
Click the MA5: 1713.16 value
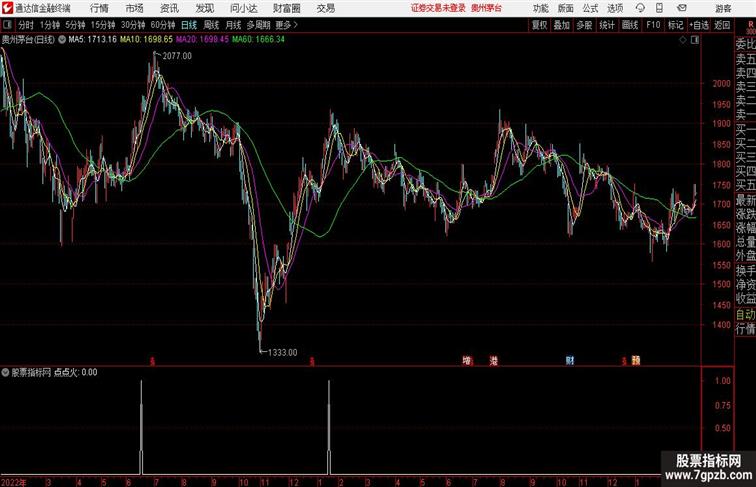tap(92, 40)
